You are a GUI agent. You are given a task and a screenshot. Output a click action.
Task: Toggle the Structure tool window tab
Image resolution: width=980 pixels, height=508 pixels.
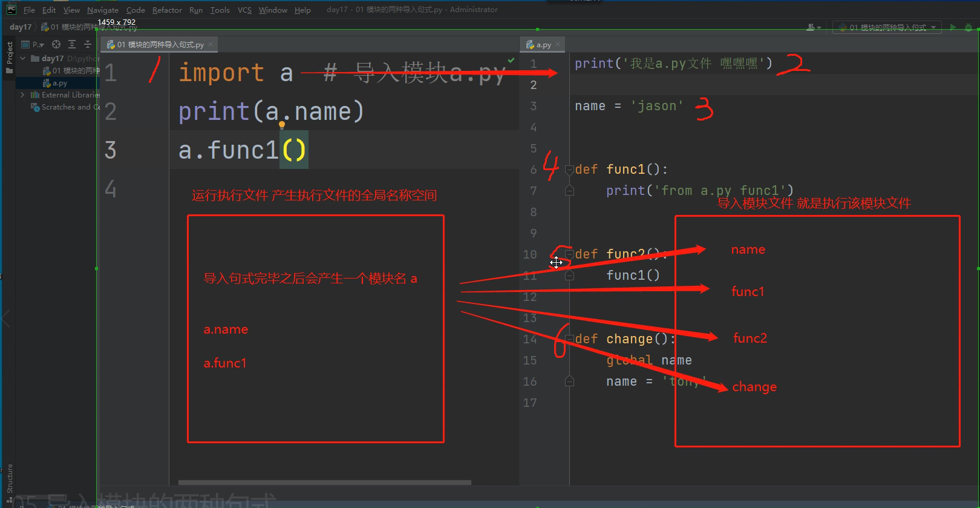[x=9, y=478]
